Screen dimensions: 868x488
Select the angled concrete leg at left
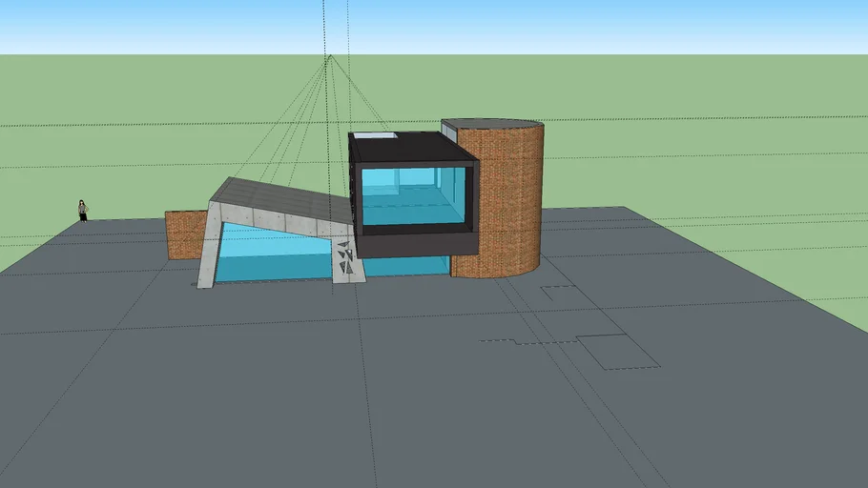pos(211,246)
